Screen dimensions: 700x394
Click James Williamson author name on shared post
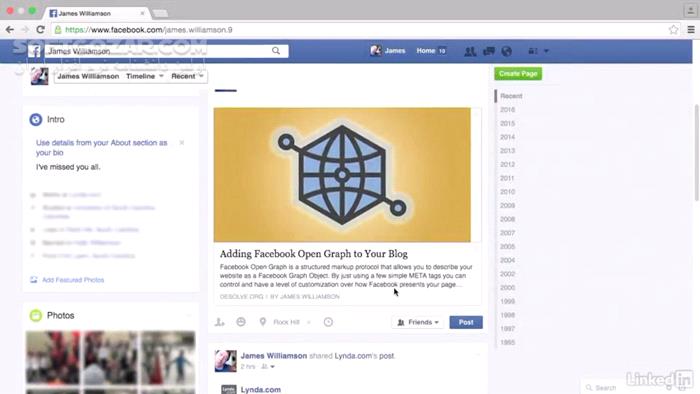coord(274,356)
